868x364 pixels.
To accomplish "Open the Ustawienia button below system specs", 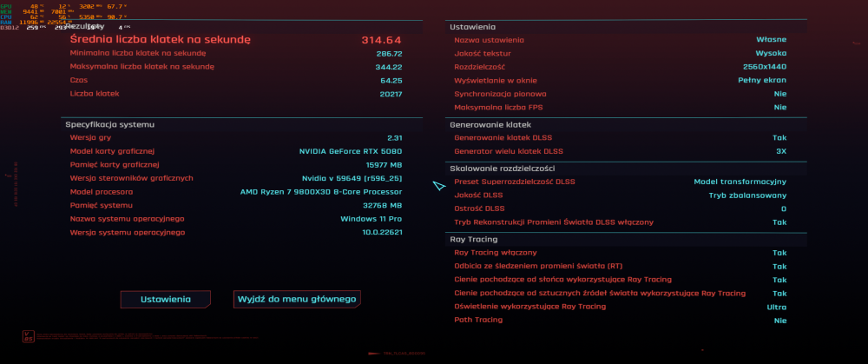I will click(166, 299).
